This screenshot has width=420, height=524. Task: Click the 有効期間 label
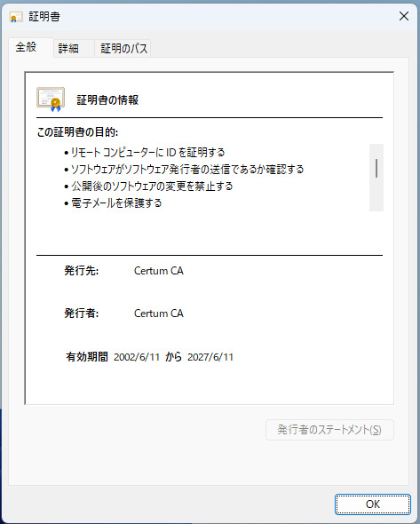click(x=87, y=357)
